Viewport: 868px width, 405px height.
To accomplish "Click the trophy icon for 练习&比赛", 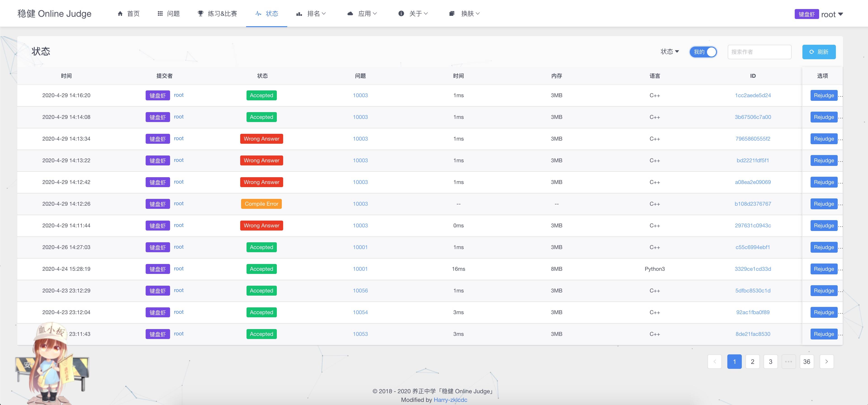I will [200, 14].
